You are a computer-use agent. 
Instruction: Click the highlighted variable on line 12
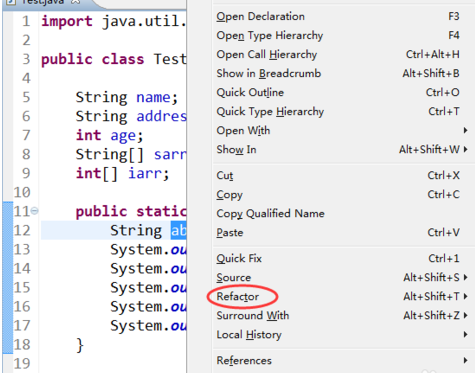pyautogui.click(x=178, y=230)
